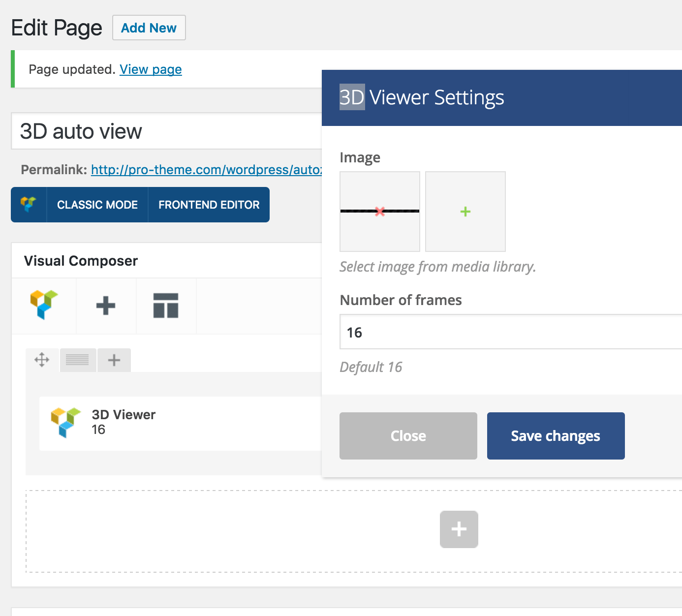Click the Add New page button

(149, 28)
